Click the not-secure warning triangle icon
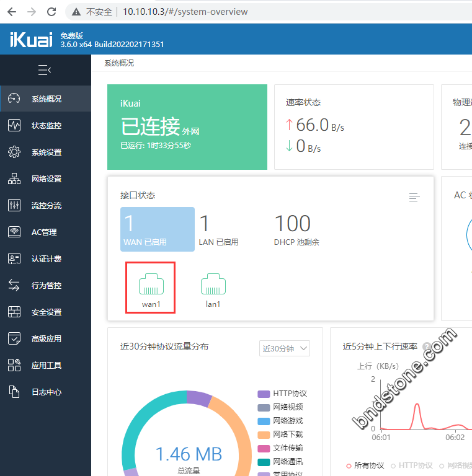The width and height of the screenshot is (472, 476). [76, 12]
